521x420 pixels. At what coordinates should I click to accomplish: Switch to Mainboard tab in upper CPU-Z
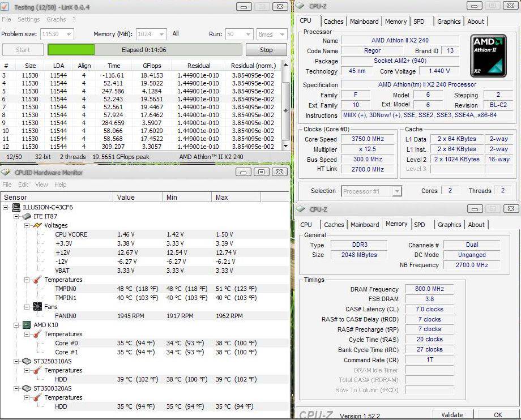pos(364,22)
